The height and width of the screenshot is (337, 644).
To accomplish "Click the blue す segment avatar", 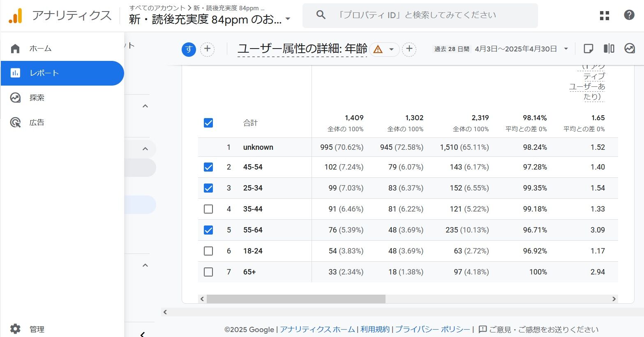I will click(x=189, y=49).
